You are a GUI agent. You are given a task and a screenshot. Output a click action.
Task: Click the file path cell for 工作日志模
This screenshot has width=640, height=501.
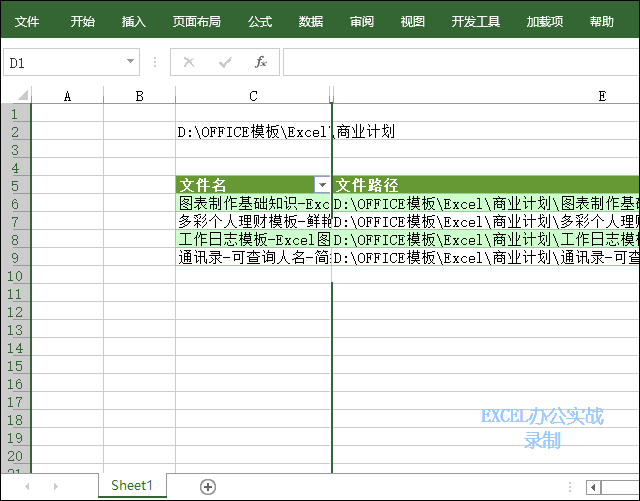[486, 239]
